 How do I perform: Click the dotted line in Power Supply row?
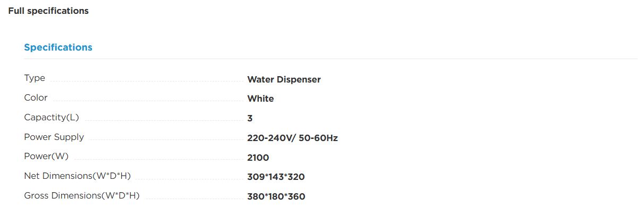pyautogui.click(x=165, y=141)
